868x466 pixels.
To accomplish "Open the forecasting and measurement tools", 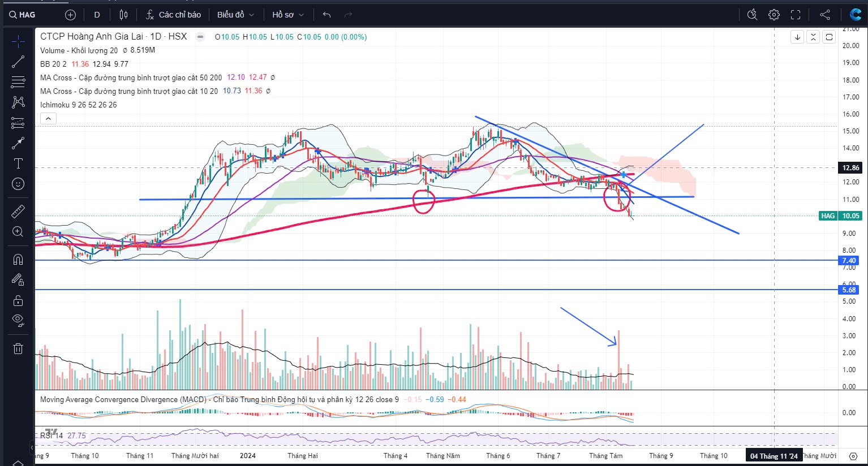I will (18, 123).
